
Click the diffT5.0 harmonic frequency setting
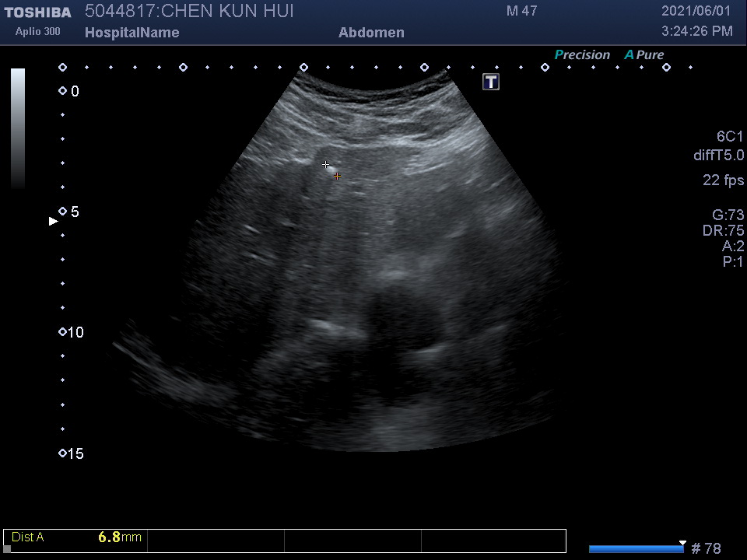(718, 156)
